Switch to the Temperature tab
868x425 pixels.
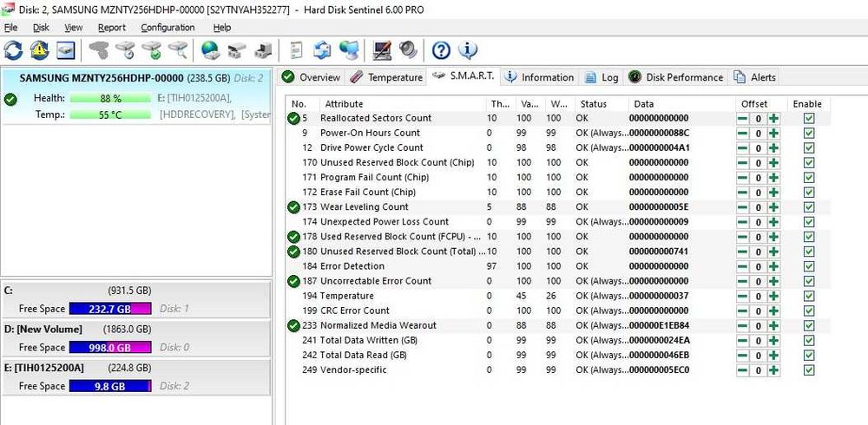pos(386,77)
